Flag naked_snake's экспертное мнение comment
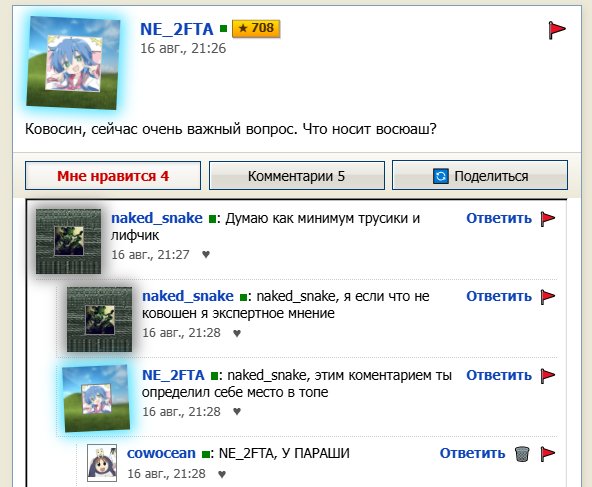592x487 pixels. [547, 297]
